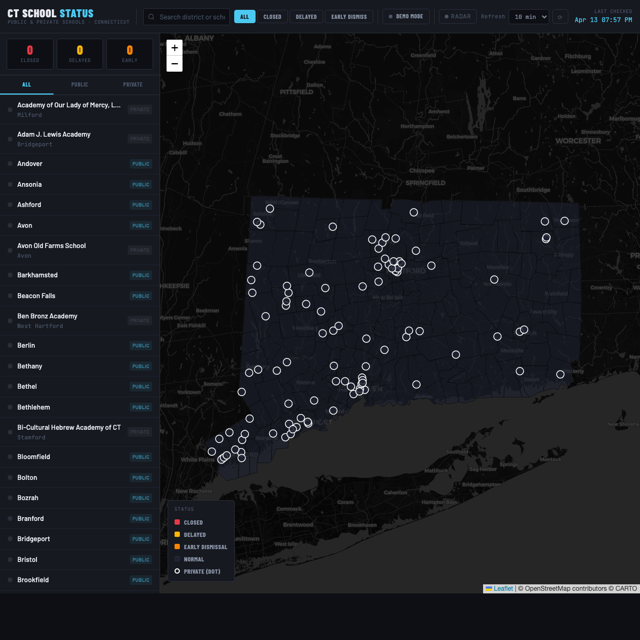This screenshot has height=640, width=640.
Task: Click the Closed count card
Action: click(30, 54)
